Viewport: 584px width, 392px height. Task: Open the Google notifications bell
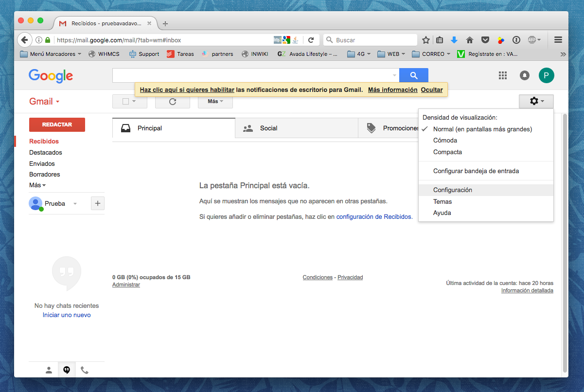(x=525, y=75)
